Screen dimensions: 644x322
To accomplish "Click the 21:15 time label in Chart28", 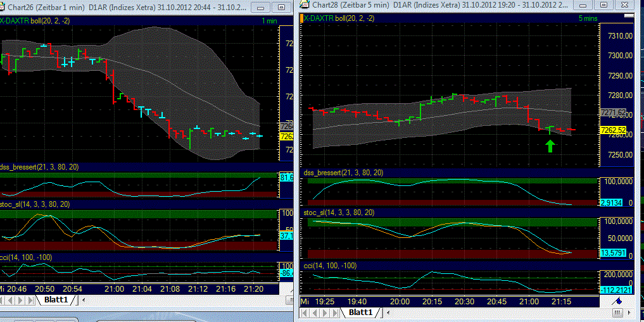I will point(562,302).
